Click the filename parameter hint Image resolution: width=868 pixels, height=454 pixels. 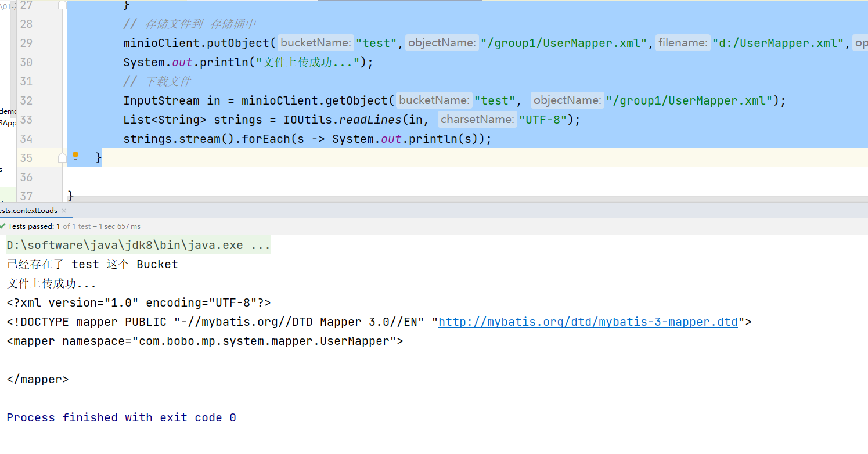[683, 43]
